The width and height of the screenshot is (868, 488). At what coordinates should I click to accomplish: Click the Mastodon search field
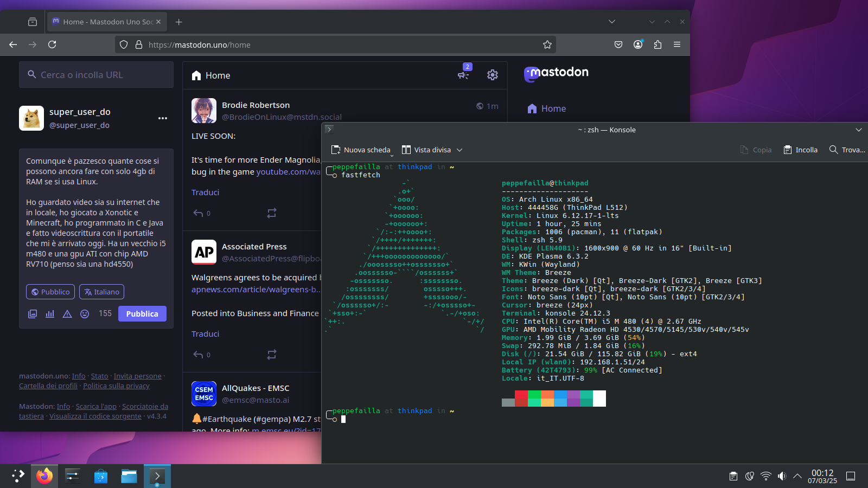[x=97, y=75]
